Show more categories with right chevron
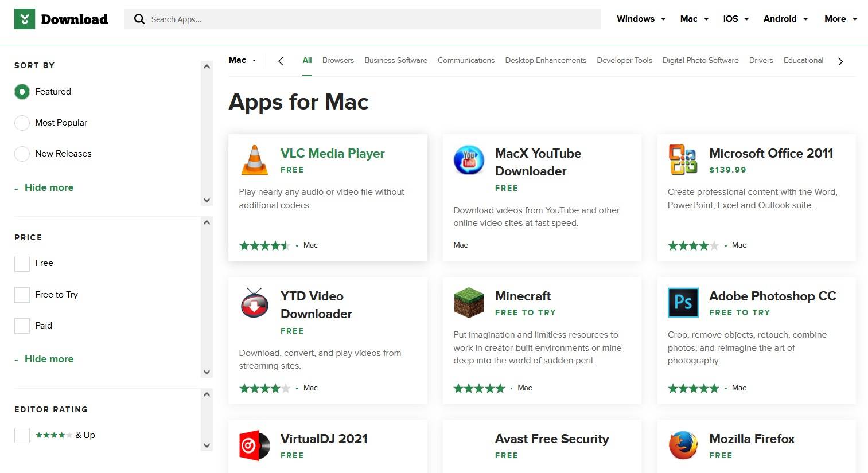Screen dimensions: 868x473 pyautogui.click(x=840, y=61)
